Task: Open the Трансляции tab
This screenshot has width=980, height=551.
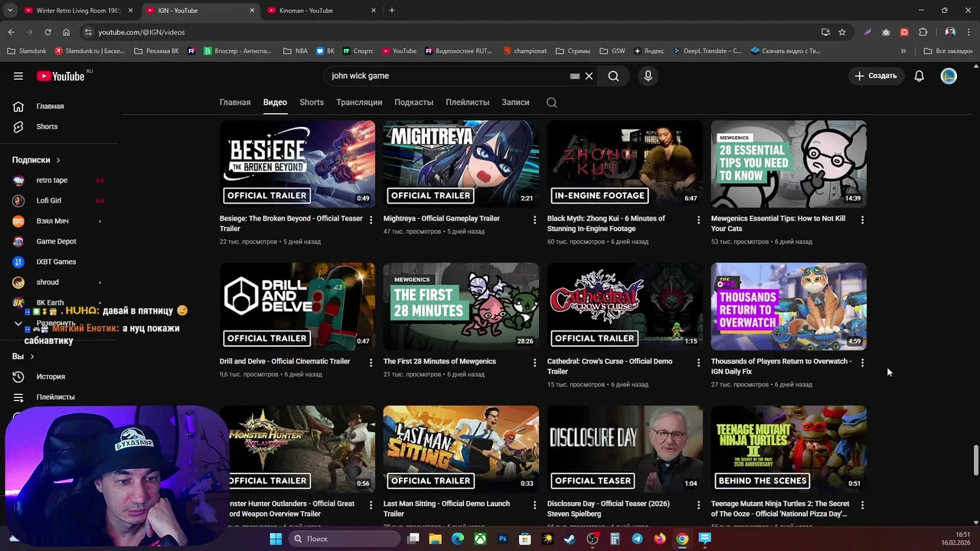Action: pos(359,103)
